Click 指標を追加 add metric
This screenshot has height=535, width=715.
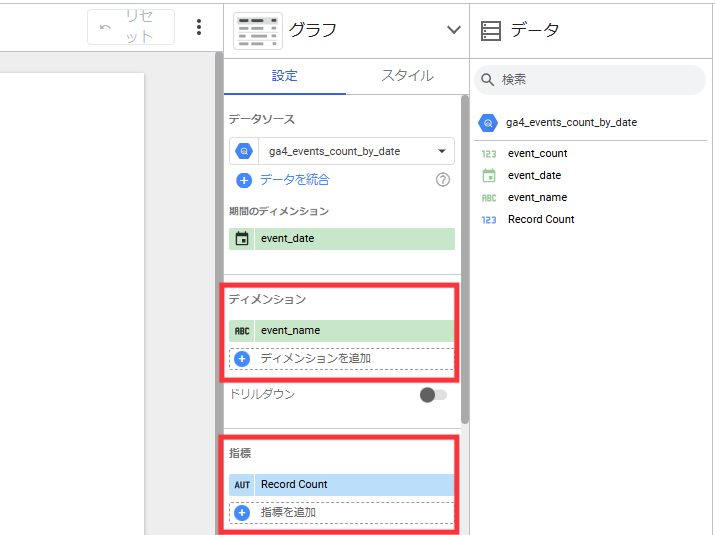point(342,513)
